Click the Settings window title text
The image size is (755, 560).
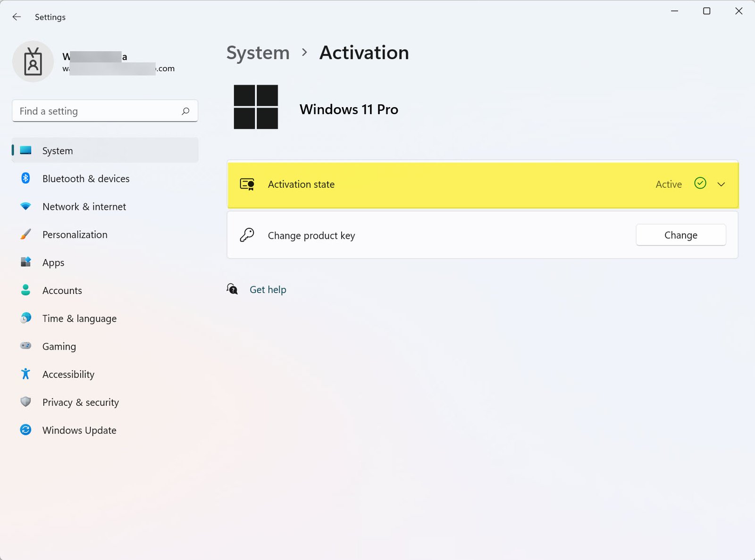coord(50,17)
